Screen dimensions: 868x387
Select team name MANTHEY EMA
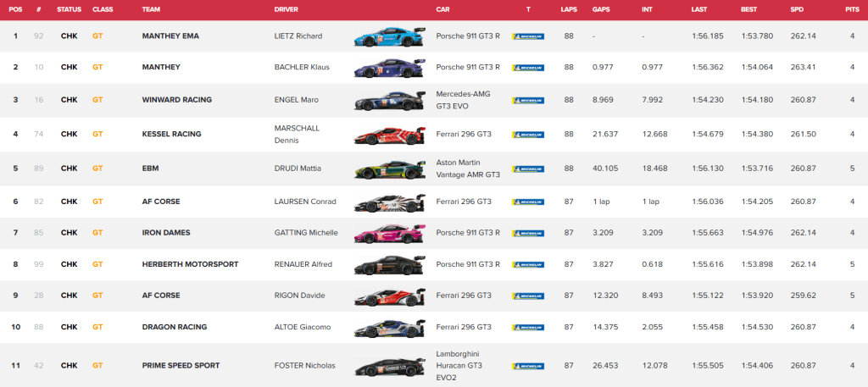click(170, 36)
